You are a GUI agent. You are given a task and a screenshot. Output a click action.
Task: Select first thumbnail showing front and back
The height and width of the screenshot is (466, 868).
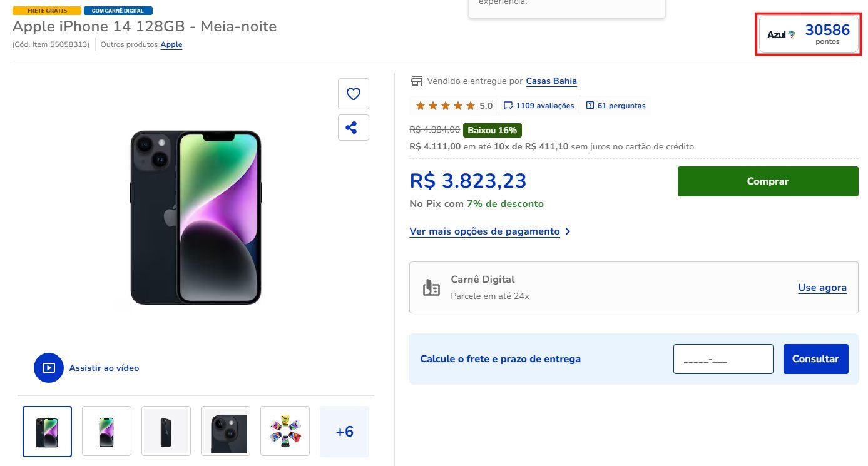click(48, 432)
